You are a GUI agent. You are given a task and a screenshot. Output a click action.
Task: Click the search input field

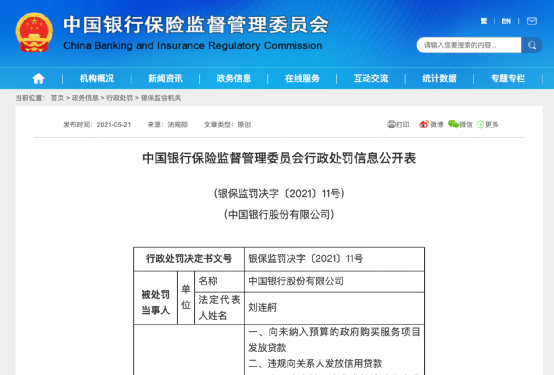click(x=469, y=45)
